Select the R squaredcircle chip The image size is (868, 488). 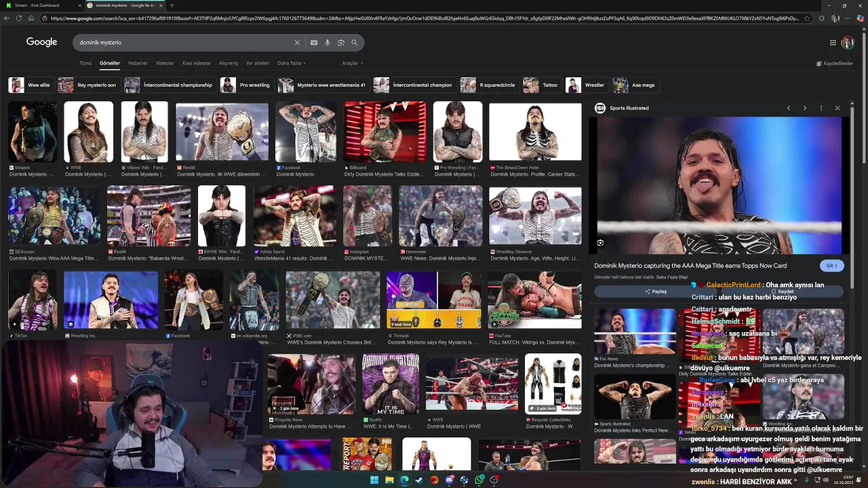[489, 85]
